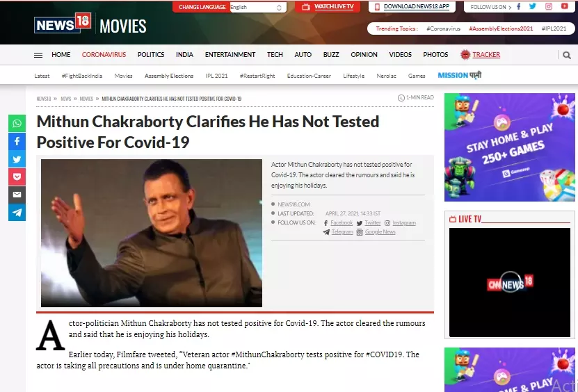The image size is (578, 392).
Task: Open the hamburger menu beside HOME
Action: click(38, 56)
